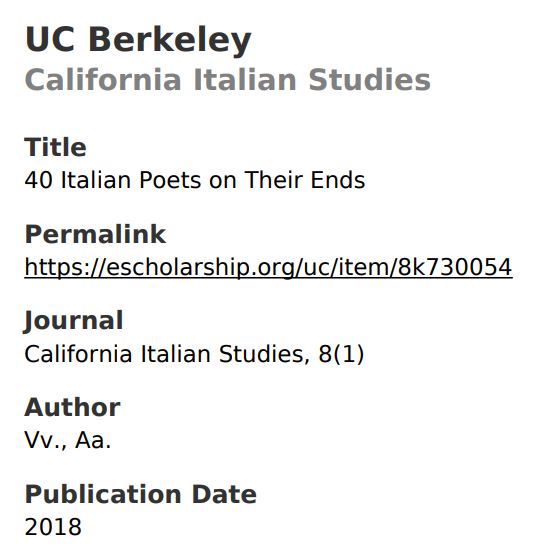Open the escholarship.org permalink
The height and width of the screenshot is (559, 537).
[x=268, y=267]
